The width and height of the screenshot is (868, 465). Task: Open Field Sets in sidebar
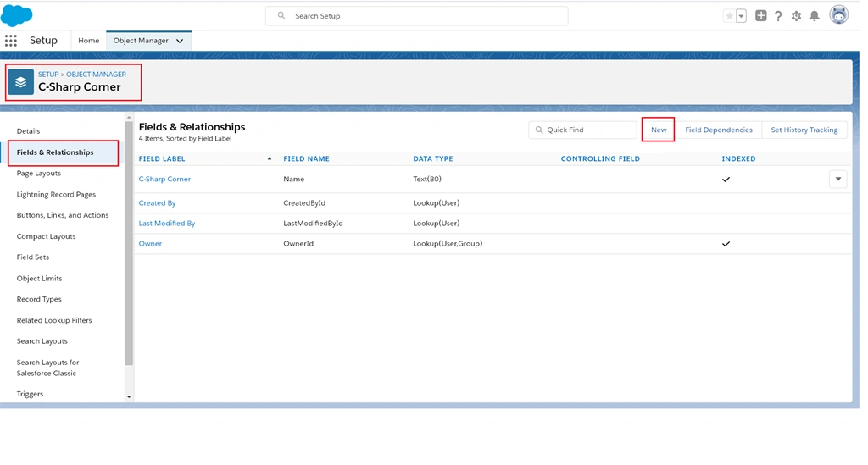(x=33, y=257)
